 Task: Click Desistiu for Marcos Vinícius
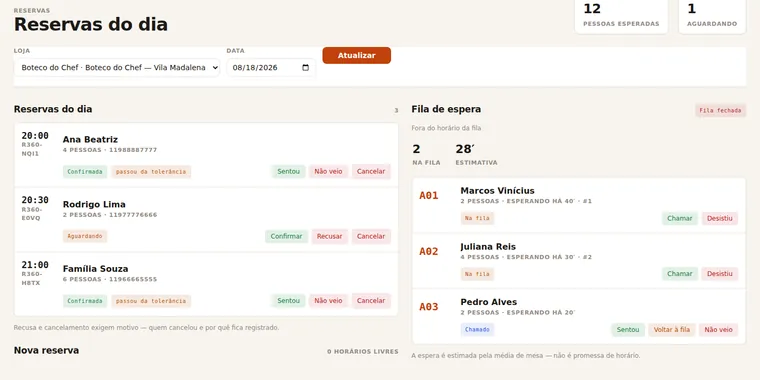click(x=720, y=219)
